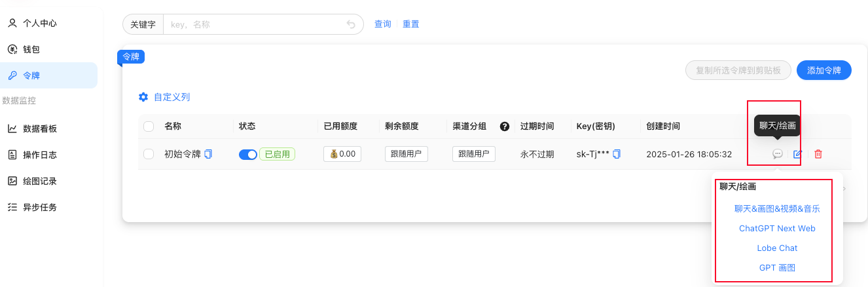
Task: Choose Lobe Chat in the popup
Action: coord(777,248)
